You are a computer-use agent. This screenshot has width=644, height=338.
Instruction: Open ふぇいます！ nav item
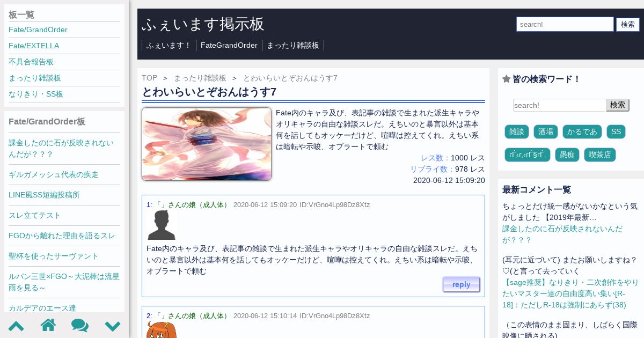pyautogui.click(x=169, y=45)
